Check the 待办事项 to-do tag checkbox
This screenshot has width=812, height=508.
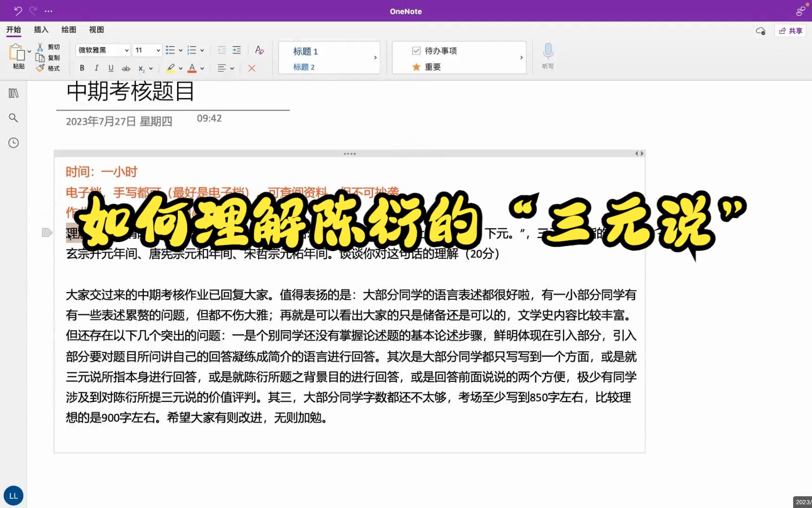click(x=416, y=51)
